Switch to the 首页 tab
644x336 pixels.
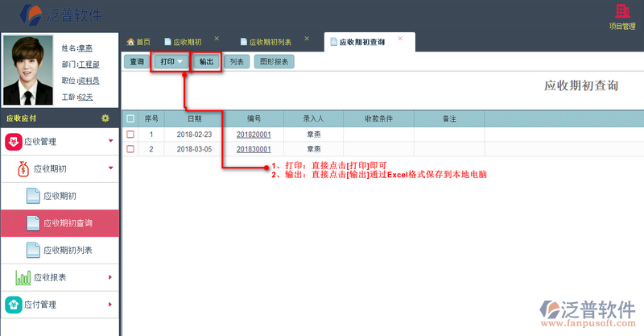point(138,42)
